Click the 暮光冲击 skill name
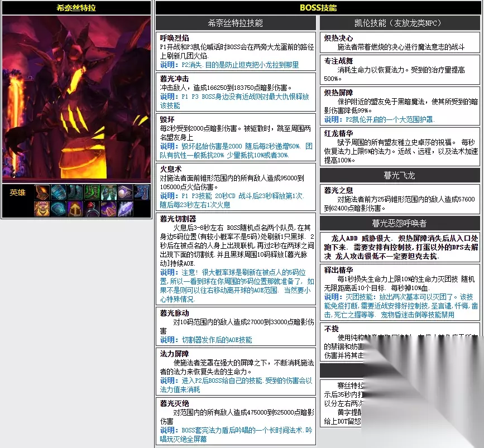Image resolution: width=484 pixels, height=448 pixels. pyautogui.click(x=174, y=79)
